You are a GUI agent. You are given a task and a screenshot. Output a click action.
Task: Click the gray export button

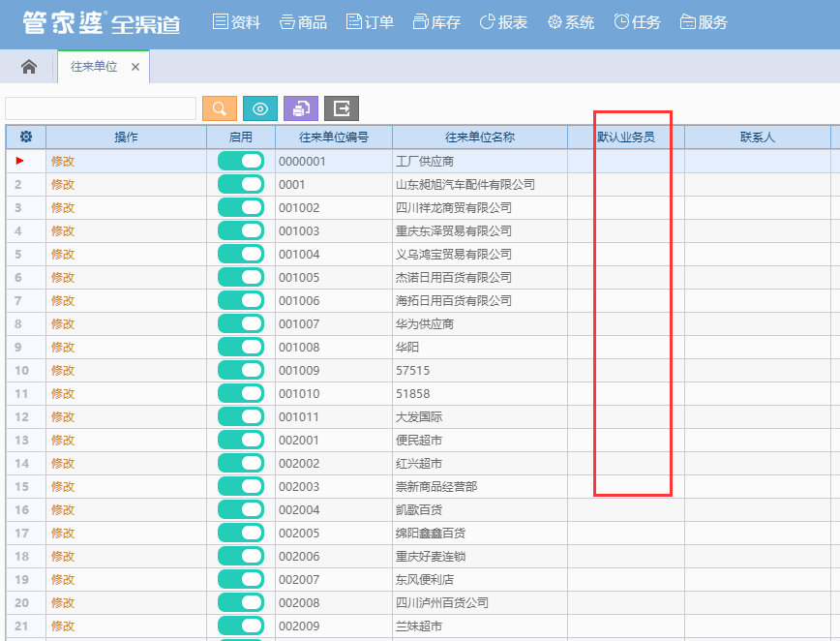[x=342, y=108]
